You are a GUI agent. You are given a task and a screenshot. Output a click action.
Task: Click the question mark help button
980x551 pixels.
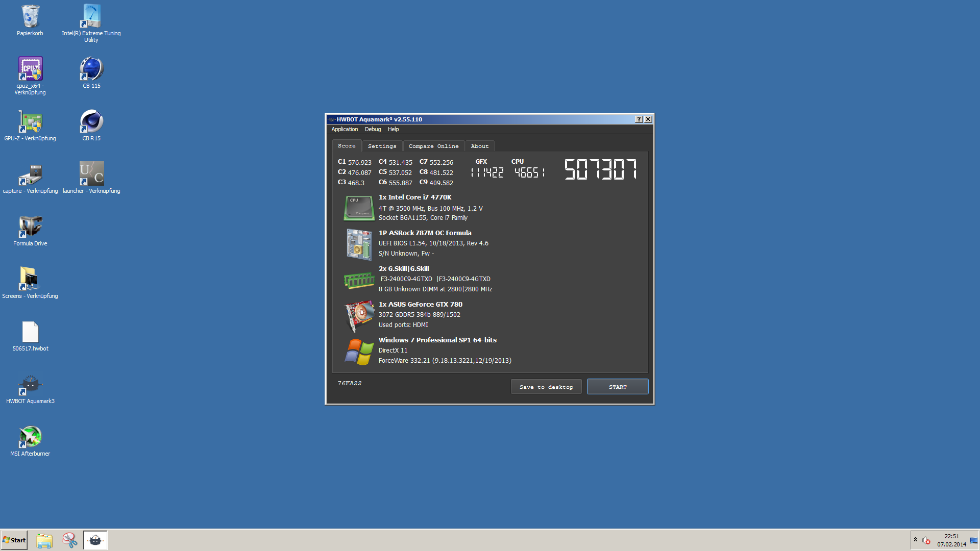(x=639, y=119)
